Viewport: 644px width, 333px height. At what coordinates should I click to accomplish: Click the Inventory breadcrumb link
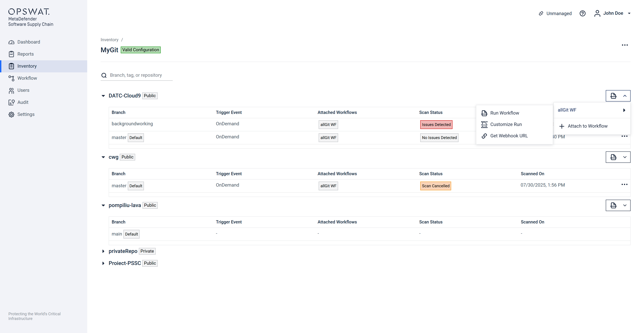[x=110, y=40]
